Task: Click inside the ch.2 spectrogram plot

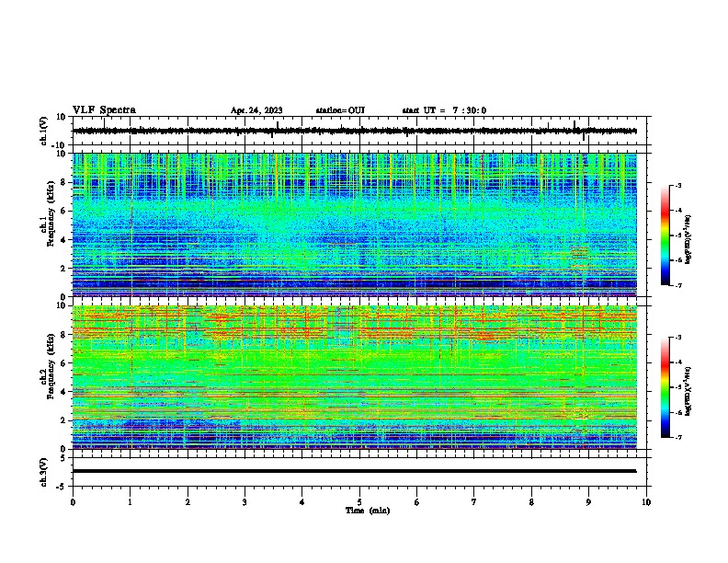Action: (x=355, y=377)
